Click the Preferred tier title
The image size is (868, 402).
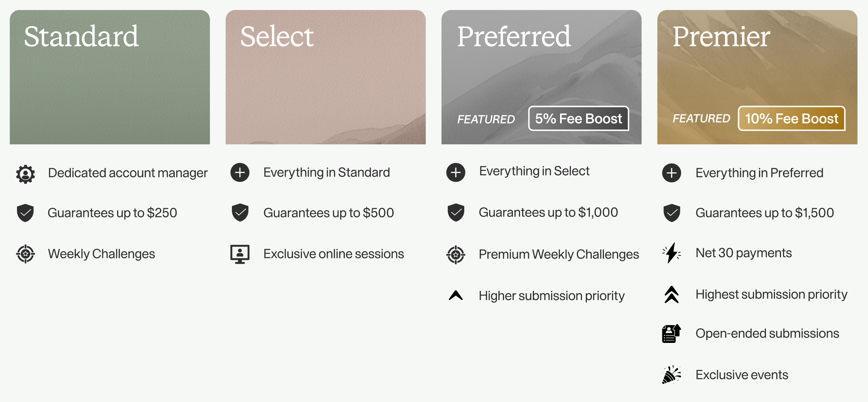point(514,36)
